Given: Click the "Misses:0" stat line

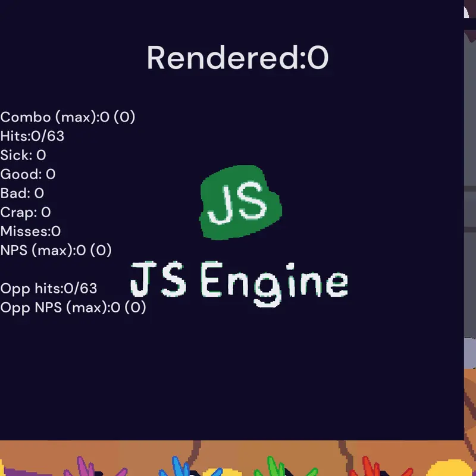Looking at the screenshot, I should (30, 231).
